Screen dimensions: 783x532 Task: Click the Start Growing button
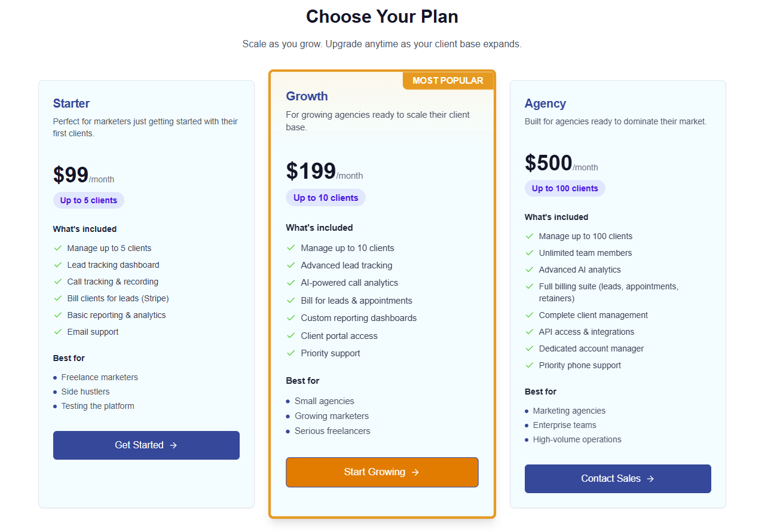click(382, 472)
